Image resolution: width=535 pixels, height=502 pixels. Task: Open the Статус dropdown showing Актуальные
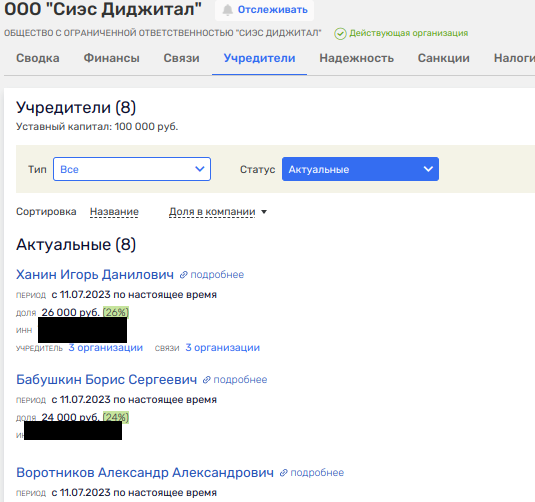click(360, 169)
